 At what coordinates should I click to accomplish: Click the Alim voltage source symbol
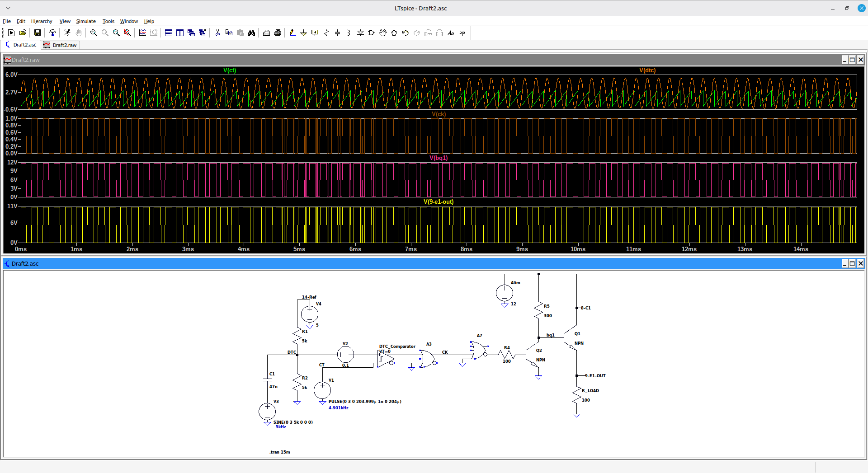point(505,293)
